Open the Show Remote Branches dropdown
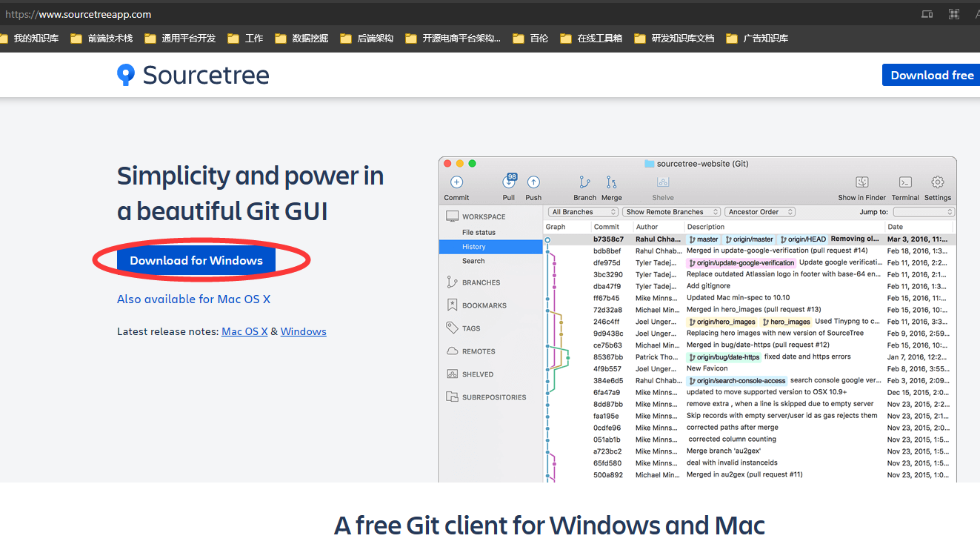 pos(671,212)
